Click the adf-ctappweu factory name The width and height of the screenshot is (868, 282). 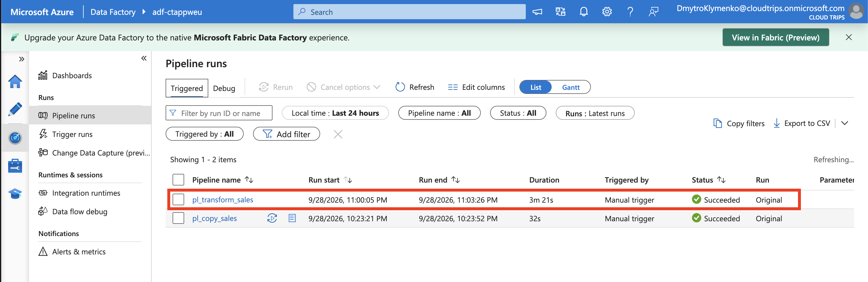pos(177,12)
